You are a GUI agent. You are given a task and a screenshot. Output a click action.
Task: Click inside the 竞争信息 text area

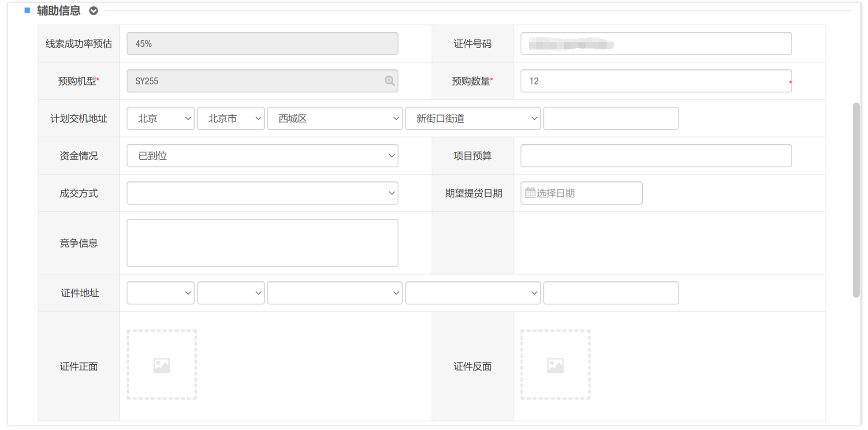[262, 243]
